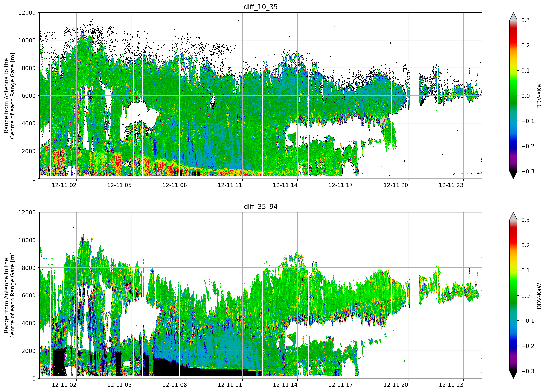The width and height of the screenshot is (546, 392).
Task: Click the DDV-KaW colorbar gradient strip
Action: pyautogui.click(x=513, y=295)
